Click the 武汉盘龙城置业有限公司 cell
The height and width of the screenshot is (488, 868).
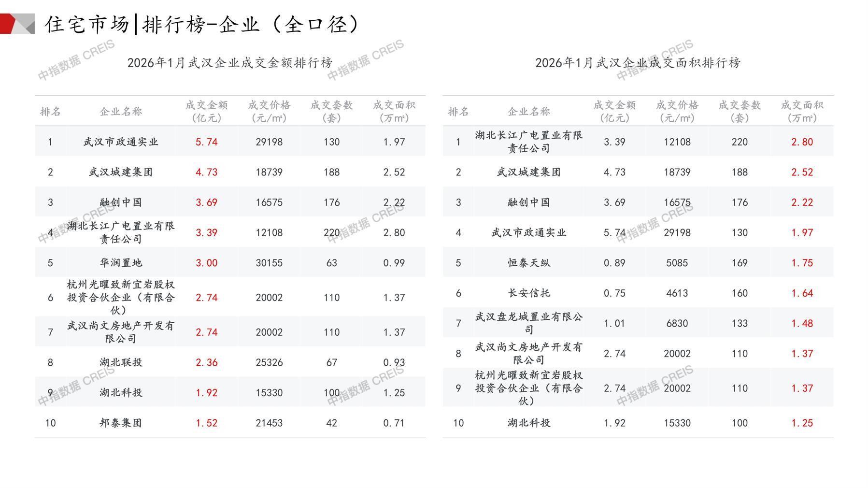pyautogui.click(x=529, y=323)
